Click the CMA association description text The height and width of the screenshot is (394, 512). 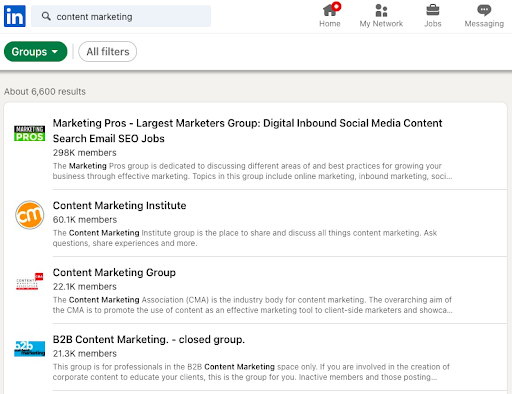click(252, 305)
